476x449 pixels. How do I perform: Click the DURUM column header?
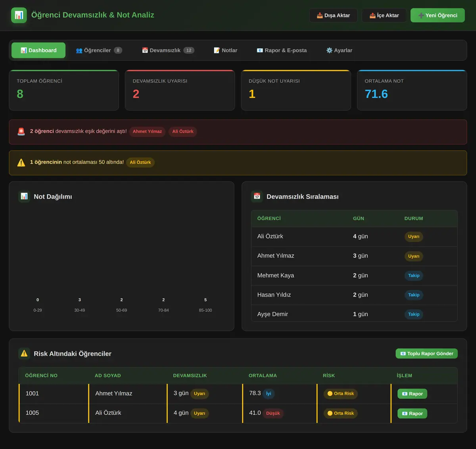(x=414, y=219)
